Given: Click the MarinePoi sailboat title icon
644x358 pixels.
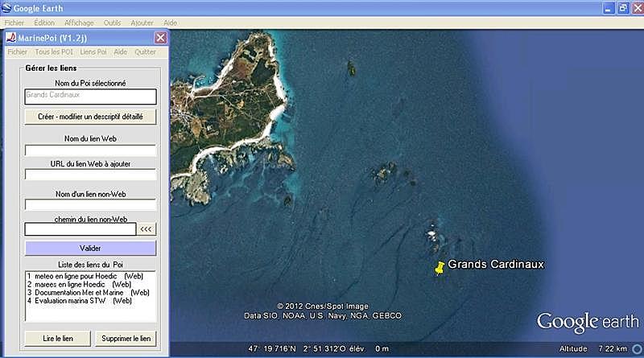Looking at the screenshot, I should [11, 38].
